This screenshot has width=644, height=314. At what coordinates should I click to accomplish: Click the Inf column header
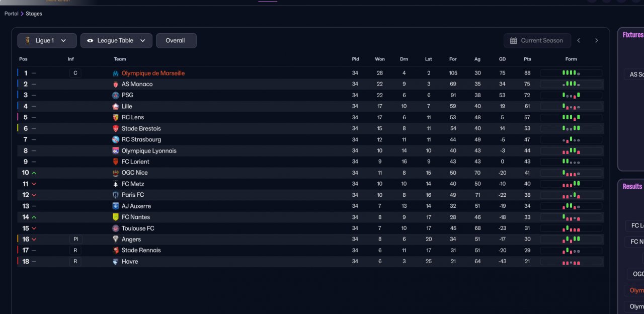tap(71, 59)
